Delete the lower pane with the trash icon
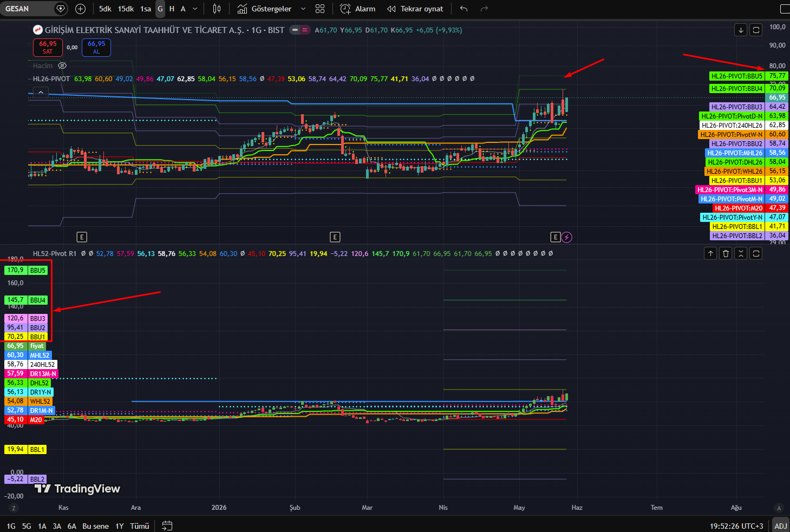Screen dimensions: 790x532 coord(726,253)
